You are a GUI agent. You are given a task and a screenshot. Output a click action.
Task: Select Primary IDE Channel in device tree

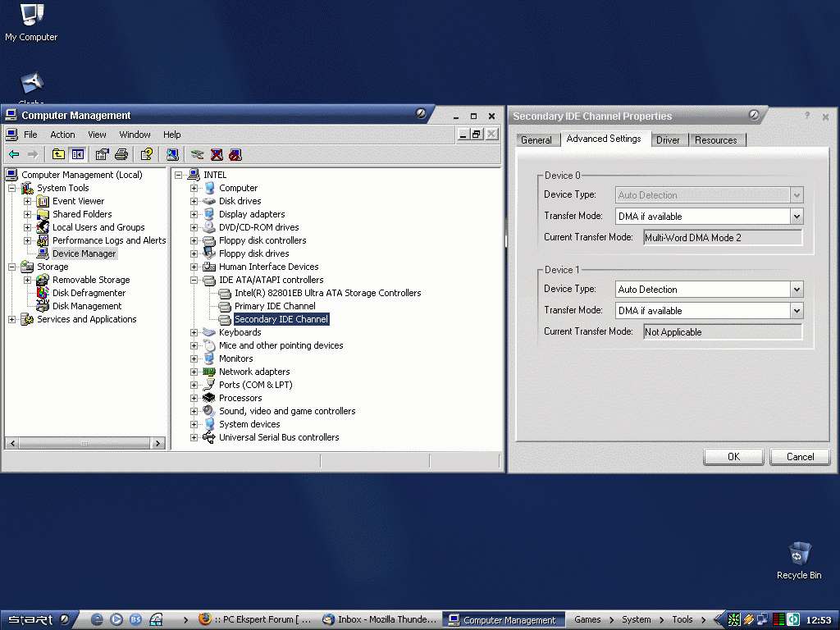pyautogui.click(x=275, y=306)
